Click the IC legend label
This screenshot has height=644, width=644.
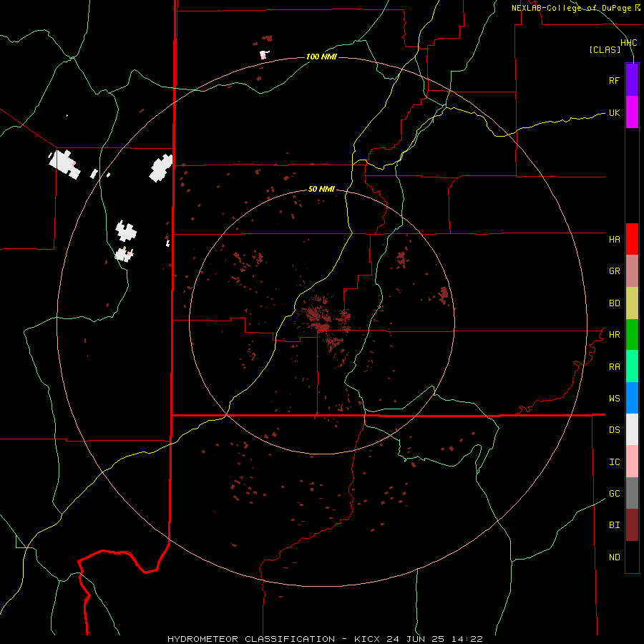614,462
